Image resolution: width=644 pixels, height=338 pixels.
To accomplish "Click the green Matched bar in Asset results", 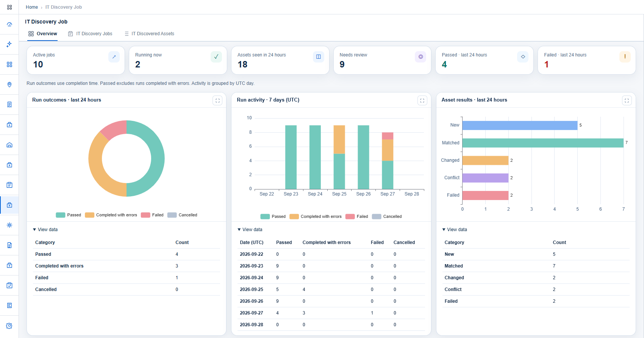I will click(x=543, y=143).
